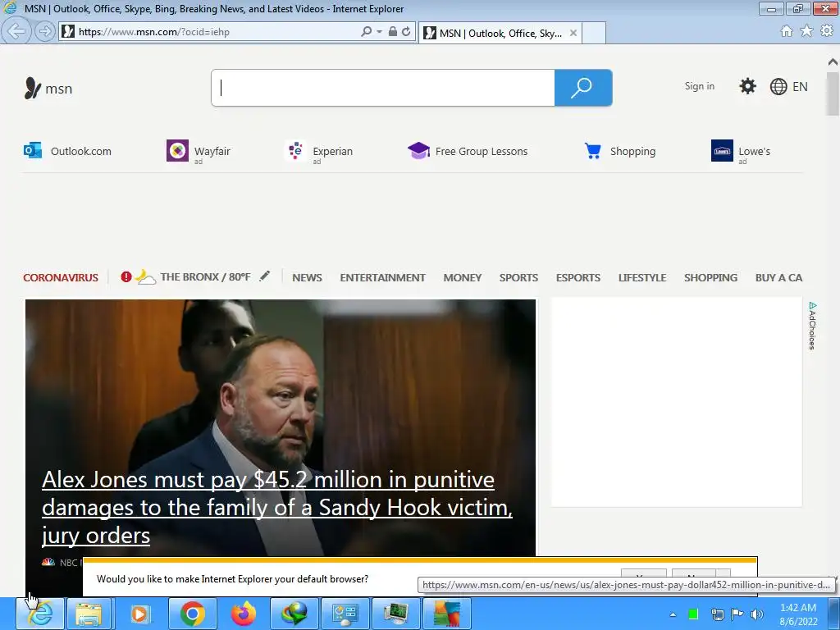Screen dimensions: 840x630
Task: Launch Google Chrome from taskbar
Action: coord(192,614)
